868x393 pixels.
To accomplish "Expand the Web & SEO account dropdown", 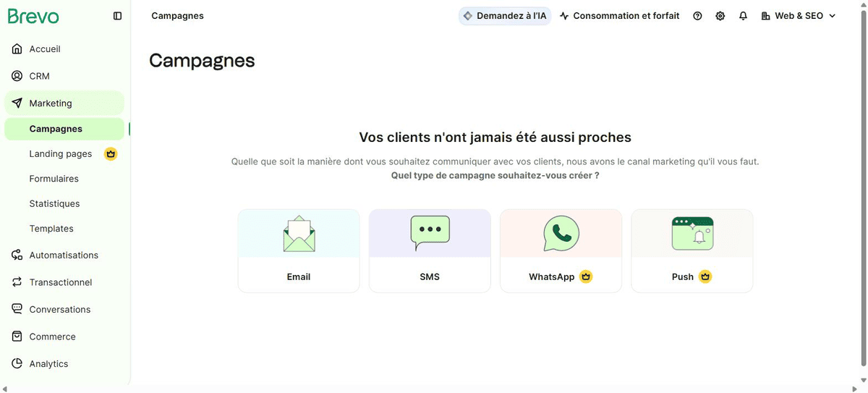I will point(799,16).
